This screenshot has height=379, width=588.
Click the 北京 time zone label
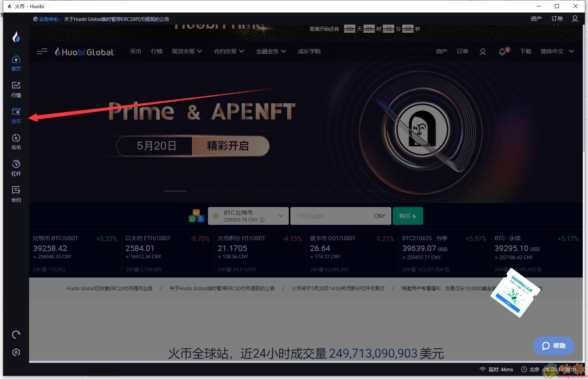click(x=534, y=369)
